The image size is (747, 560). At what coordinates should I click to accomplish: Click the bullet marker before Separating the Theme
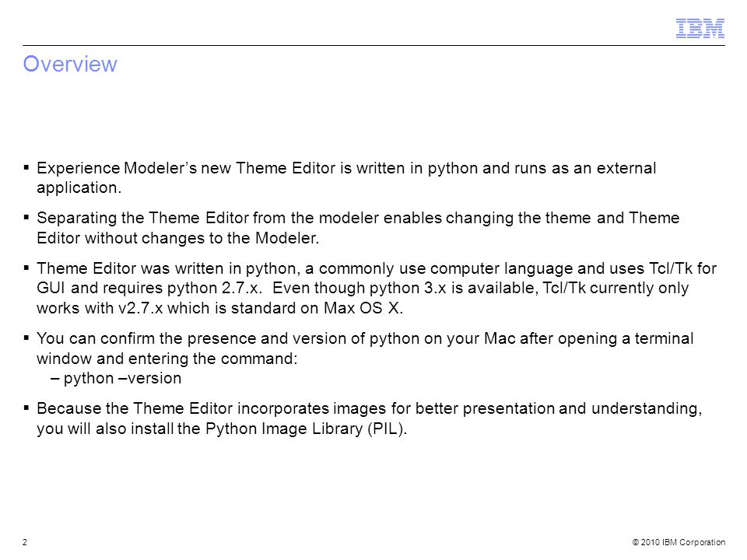26,218
